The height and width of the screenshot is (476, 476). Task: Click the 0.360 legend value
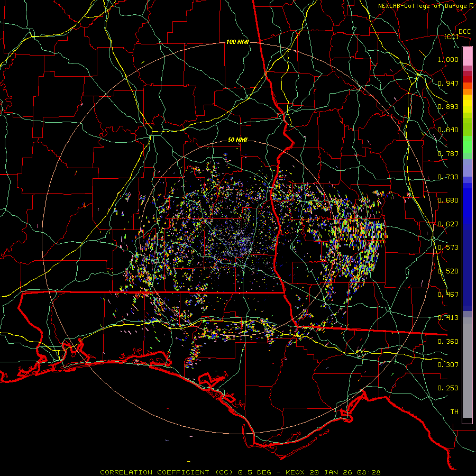point(448,342)
